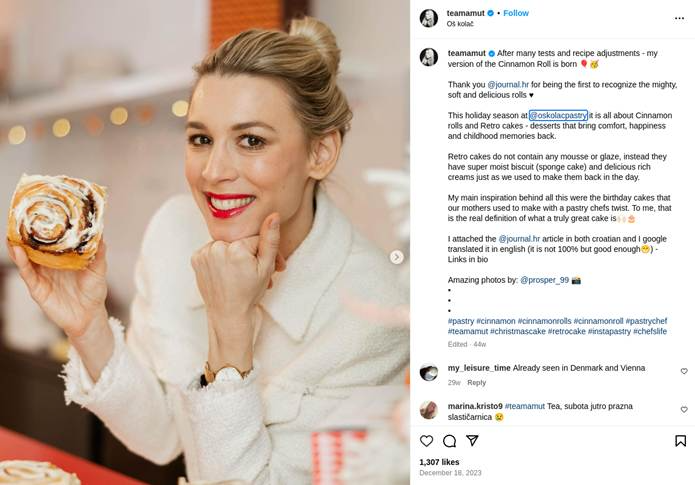695x485 pixels.
Task: View the 1,307 likes list
Action: tap(439, 462)
